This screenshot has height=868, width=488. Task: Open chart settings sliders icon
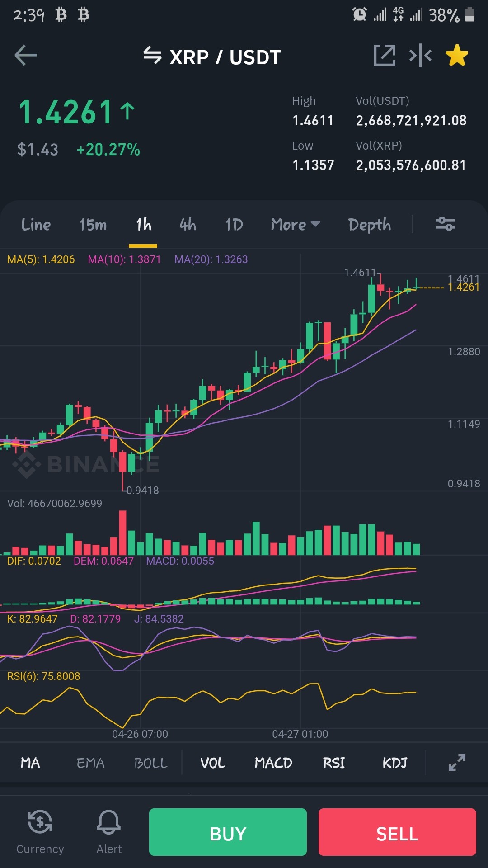click(x=445, y=224)
